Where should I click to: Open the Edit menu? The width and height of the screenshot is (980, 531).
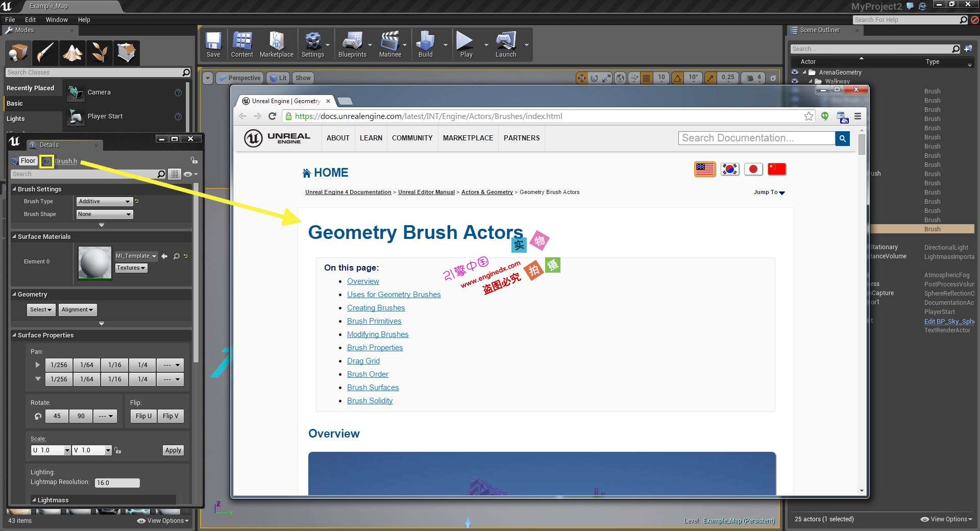[x=30, y=19]
